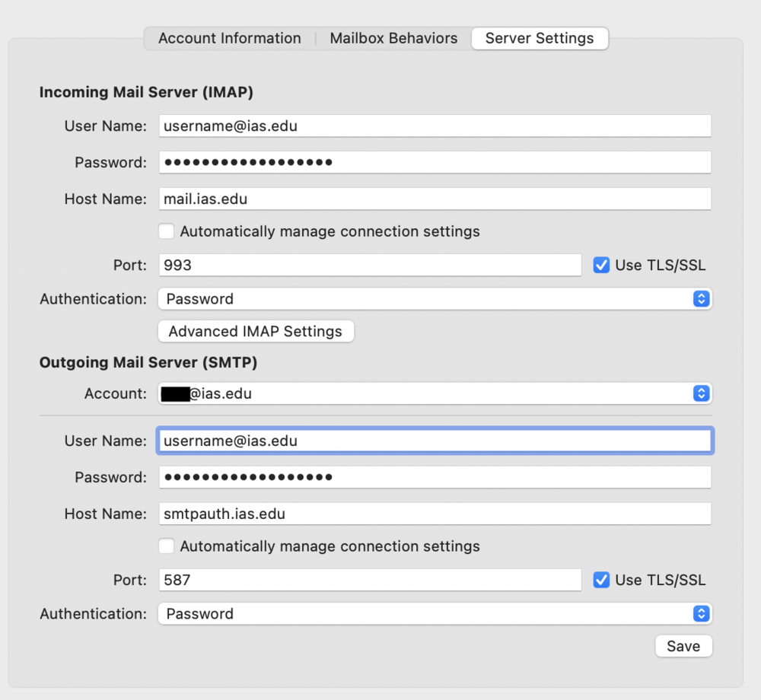Click the IMAP User Name field

click(x=435, y=126)
